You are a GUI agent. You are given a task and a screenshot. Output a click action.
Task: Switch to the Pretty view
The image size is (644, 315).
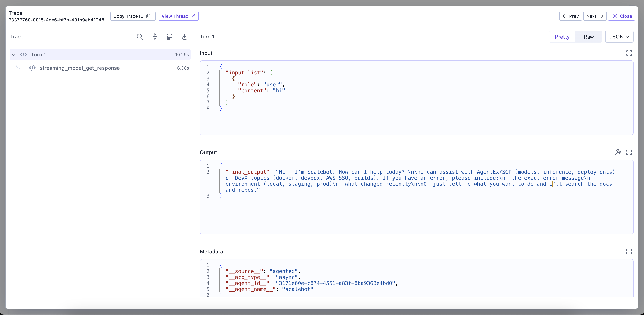(562, 37)
